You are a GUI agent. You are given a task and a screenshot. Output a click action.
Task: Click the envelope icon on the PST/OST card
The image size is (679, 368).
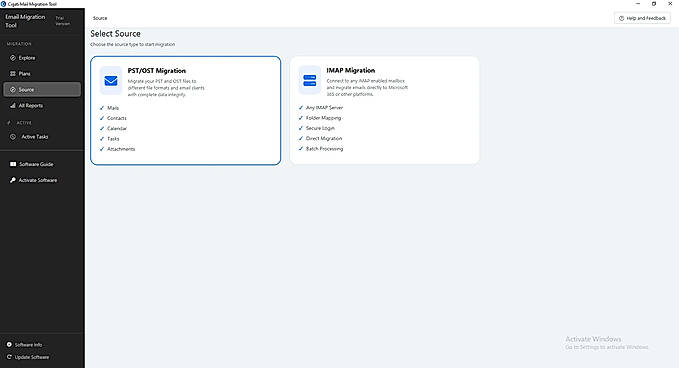pyautogui.click(x=111, y=81)
